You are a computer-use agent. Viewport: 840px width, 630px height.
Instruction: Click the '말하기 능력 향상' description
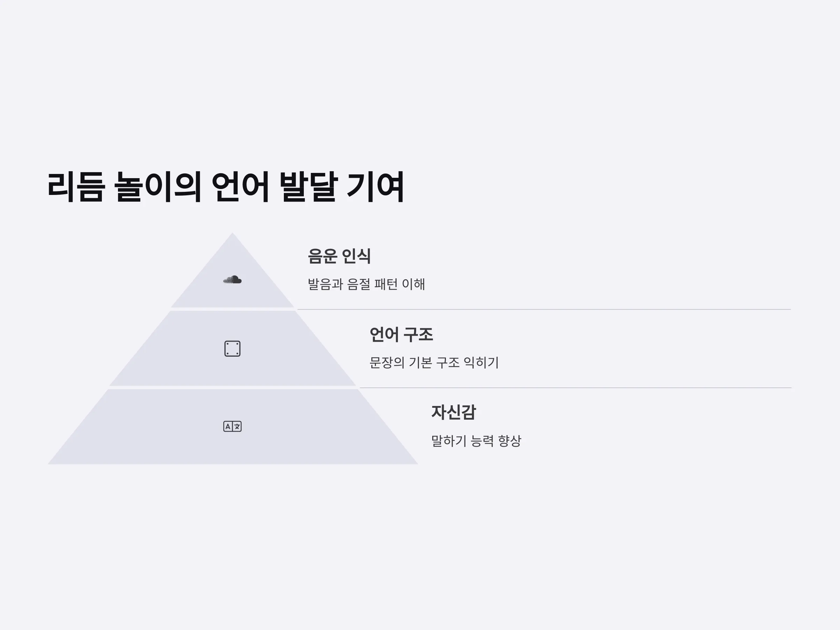[476, 441]
